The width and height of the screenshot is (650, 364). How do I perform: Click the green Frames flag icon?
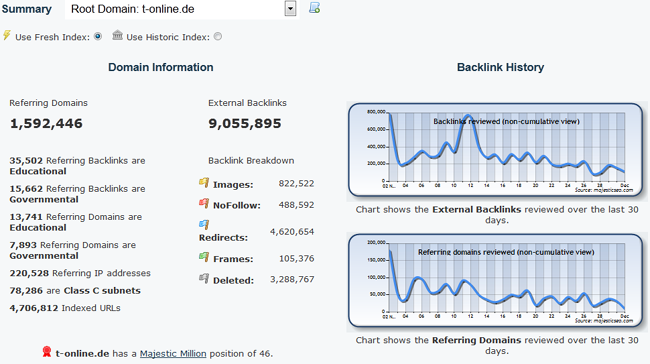(204, 257)
